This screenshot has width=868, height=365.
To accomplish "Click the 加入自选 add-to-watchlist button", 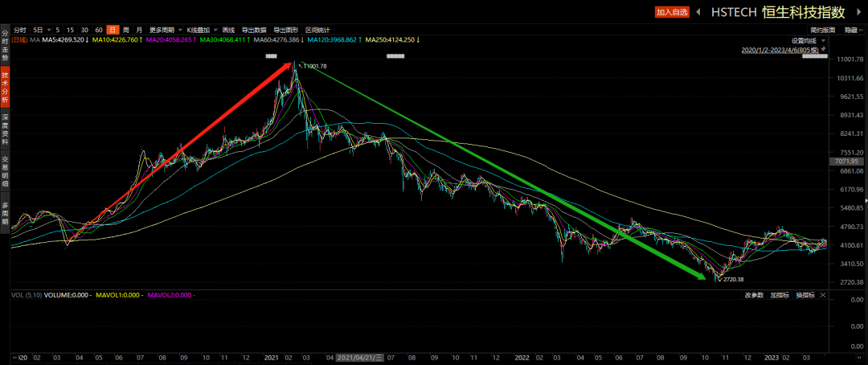I will [672, 11].
